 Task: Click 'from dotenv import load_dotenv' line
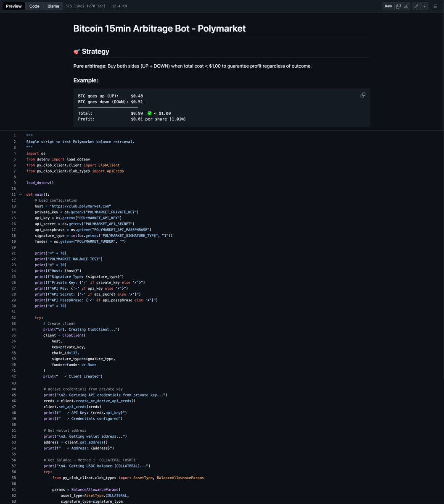(x=58, y=159)
